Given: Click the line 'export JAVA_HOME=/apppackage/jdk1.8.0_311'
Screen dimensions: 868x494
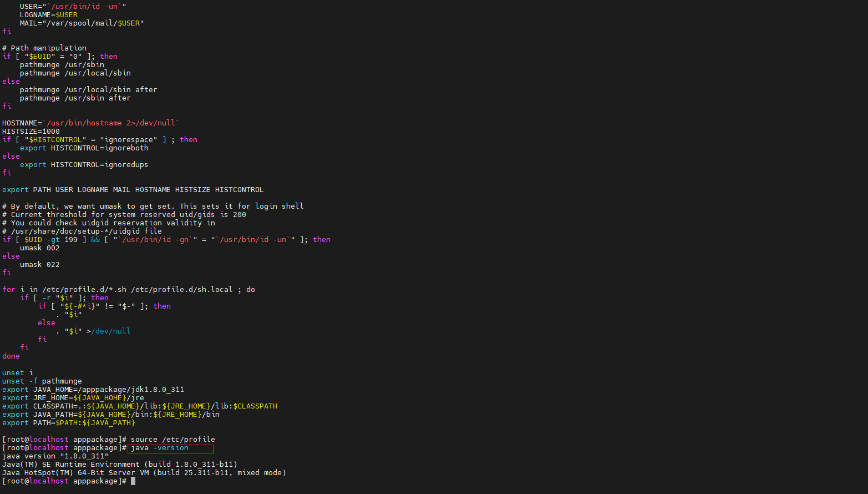Looking at the screenshot, I should tap(93, 390).
